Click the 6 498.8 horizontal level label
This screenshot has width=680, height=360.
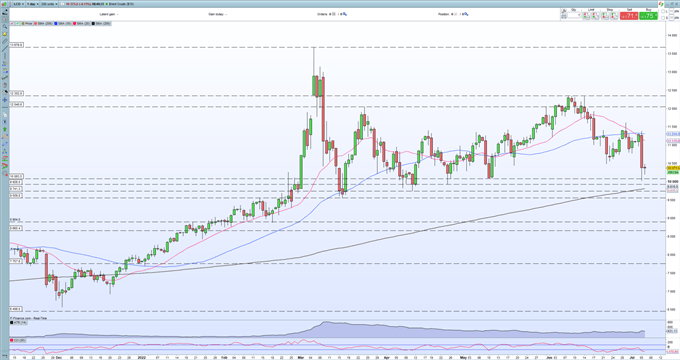16,309
